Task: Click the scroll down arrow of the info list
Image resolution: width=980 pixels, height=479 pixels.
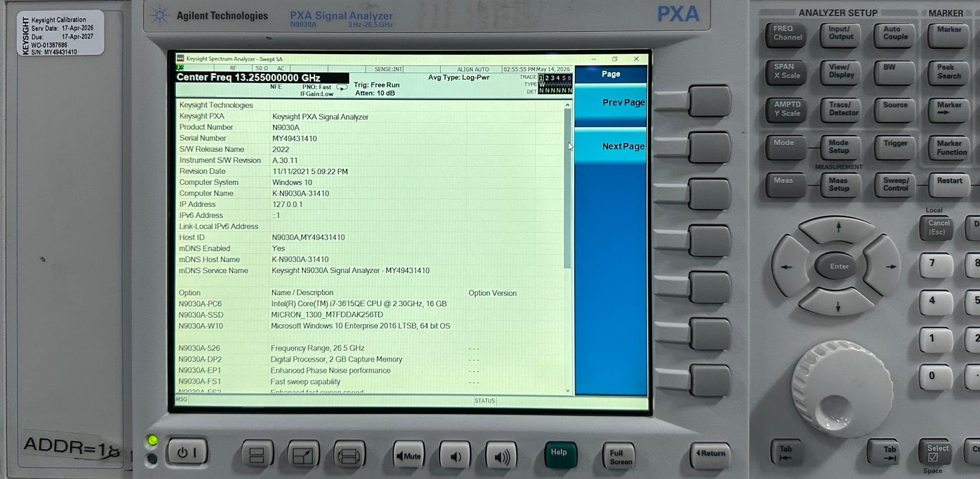Action: click(x=568, y=390)
